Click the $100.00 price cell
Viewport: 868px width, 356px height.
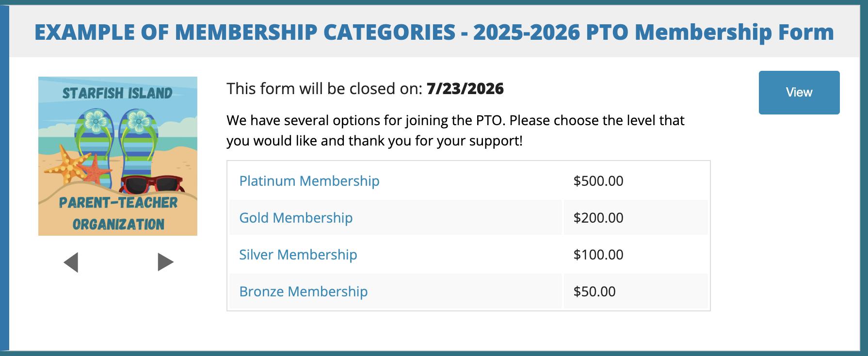[598, 255]
